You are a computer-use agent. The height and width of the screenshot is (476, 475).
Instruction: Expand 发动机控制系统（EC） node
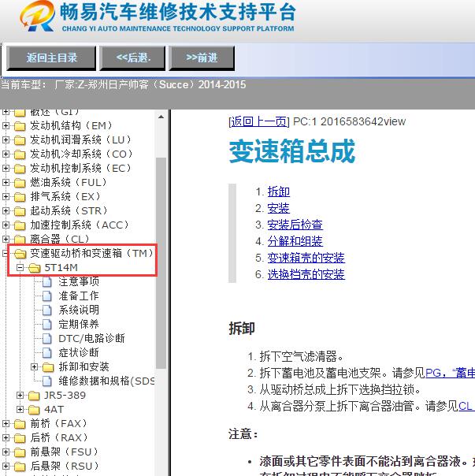pyautogui.click(x=6, y=168)
